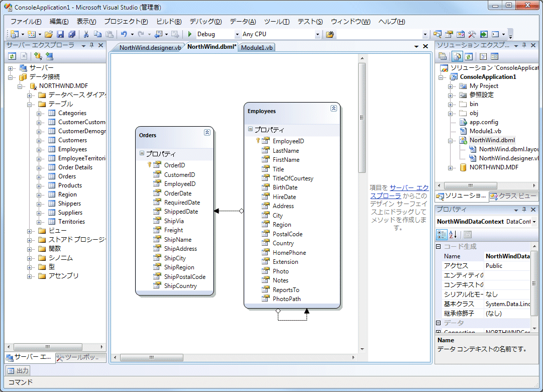The width and height of the screenshot is (543, 392).
Task: Switch to the NorthWind.designer.vb tab
Action: tap(150, 47)
